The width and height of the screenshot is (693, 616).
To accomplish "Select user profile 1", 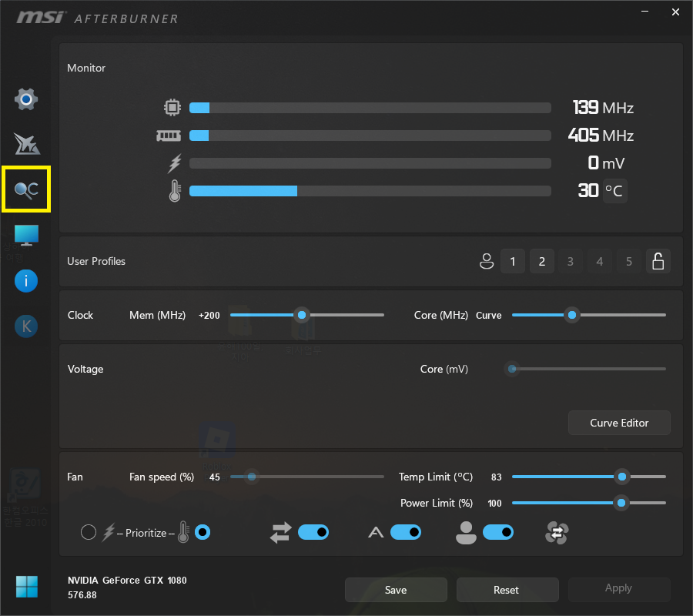I will [x=513, y=261].
